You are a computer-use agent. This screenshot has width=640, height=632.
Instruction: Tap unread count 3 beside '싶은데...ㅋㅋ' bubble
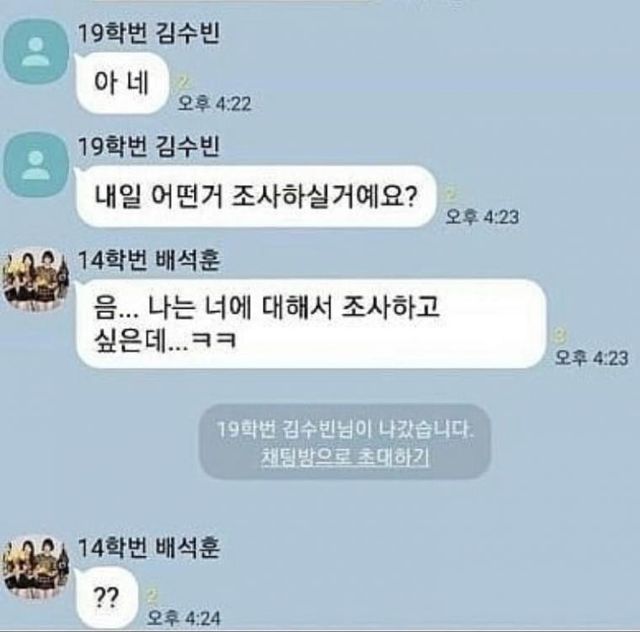tap(561, 337)
